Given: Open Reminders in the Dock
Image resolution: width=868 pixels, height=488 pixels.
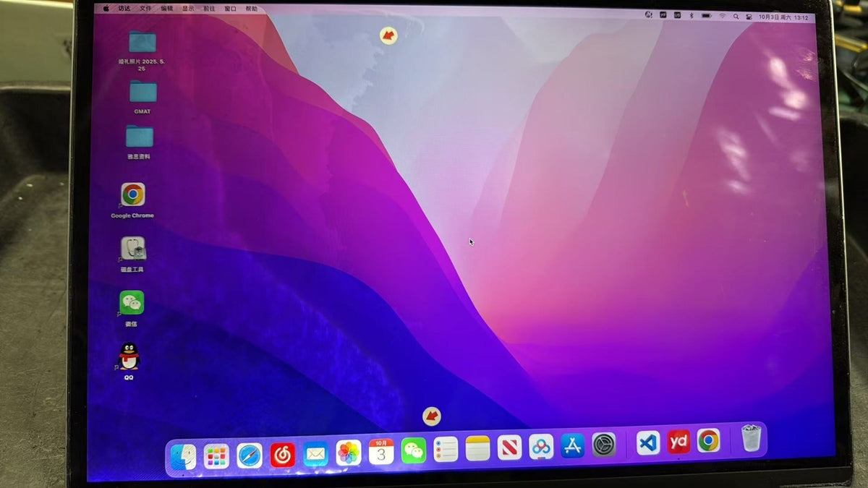Looking at the screenshot, I should [x=446, y=450].
